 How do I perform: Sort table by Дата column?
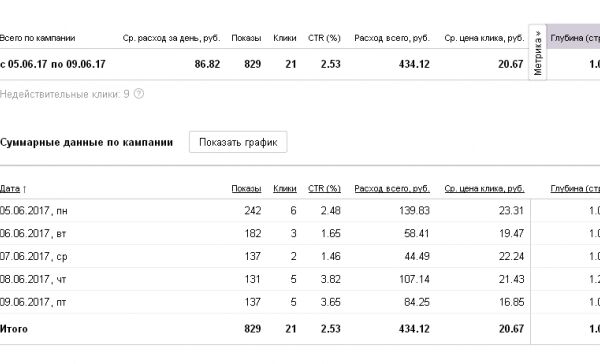point(10,189)
